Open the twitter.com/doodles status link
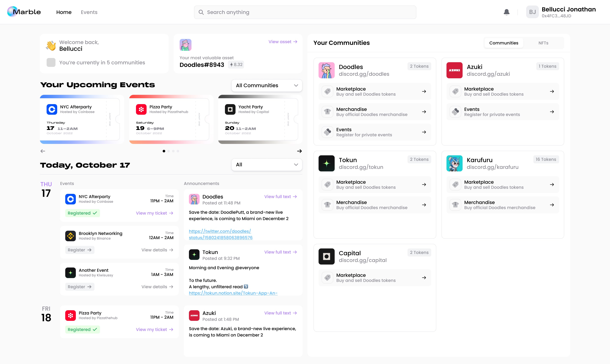The height and width of the screenshot is (364, 610). pyautogui.click(x=220, y=234)
